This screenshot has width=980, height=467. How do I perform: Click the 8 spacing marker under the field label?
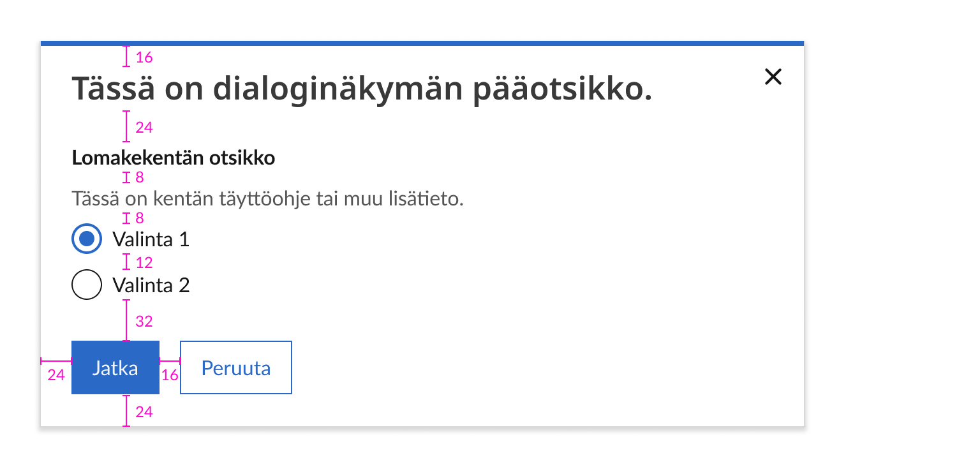(139, 177)
